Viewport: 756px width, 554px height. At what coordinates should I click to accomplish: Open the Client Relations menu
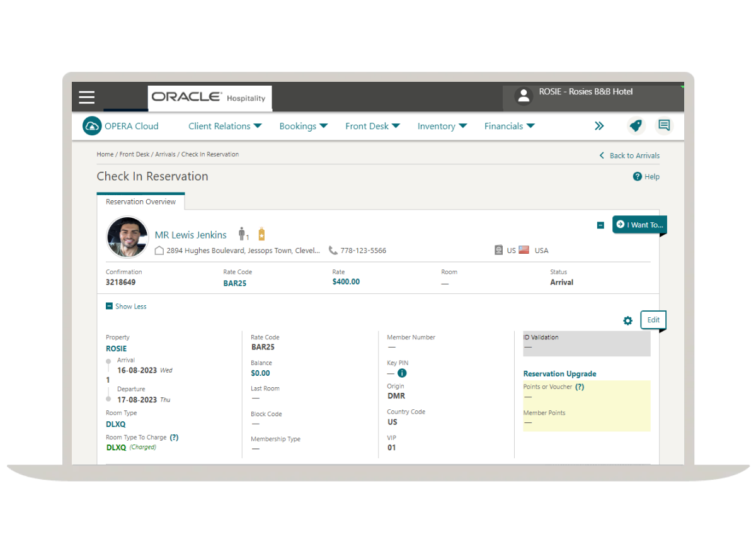[224, 126]
